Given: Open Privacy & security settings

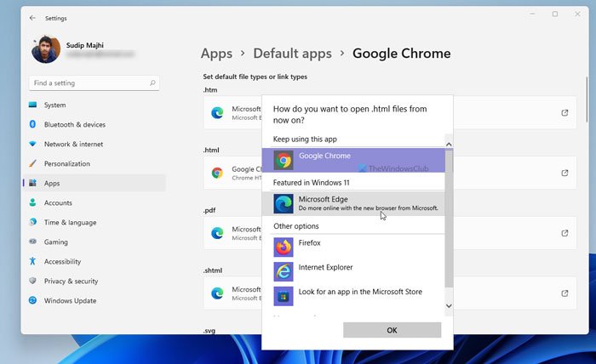Looking at the screenshot, I should click(x=71, y=281).
